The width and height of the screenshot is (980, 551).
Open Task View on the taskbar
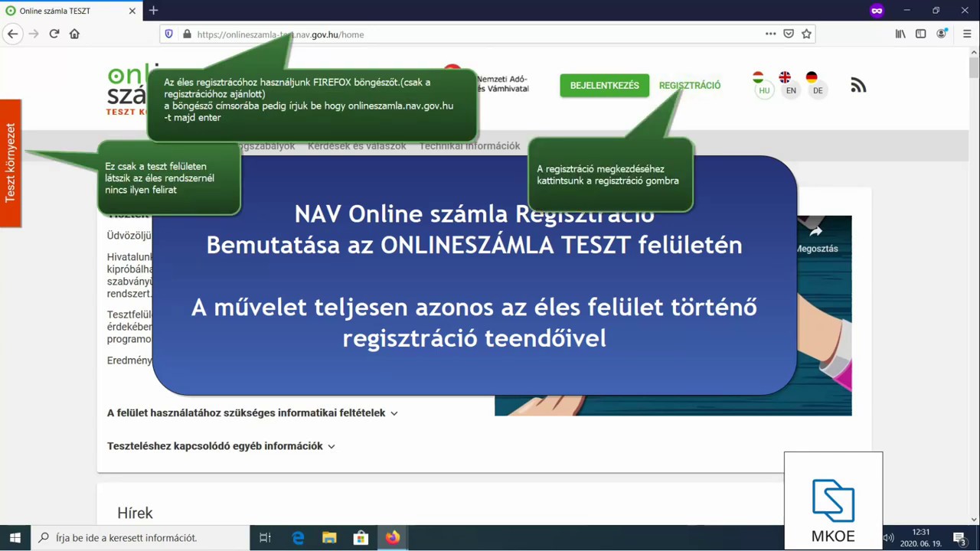click(265, 538)
